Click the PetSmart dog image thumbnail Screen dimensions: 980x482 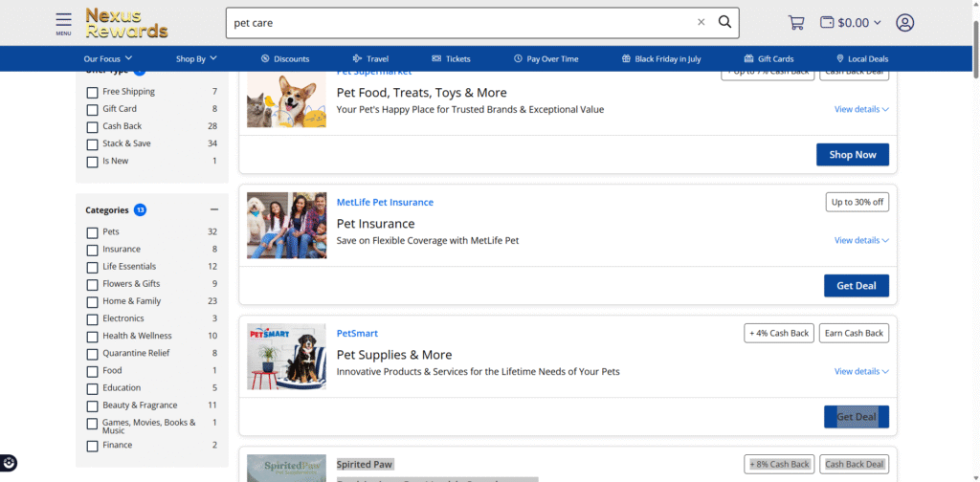[x=286, y=357]
